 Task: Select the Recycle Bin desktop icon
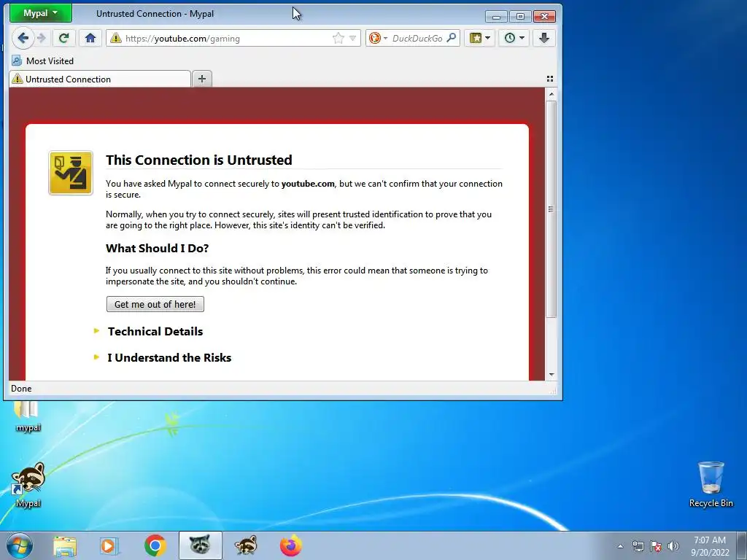pyautogui.click(x=711, y=484)
